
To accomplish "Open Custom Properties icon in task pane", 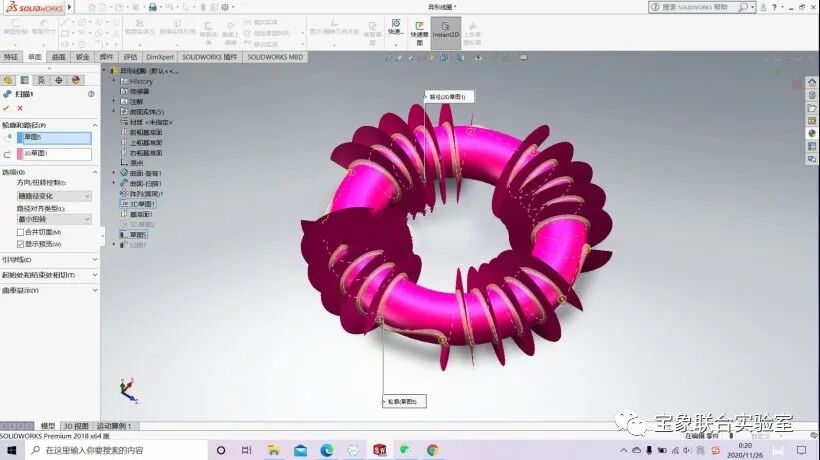I will coord(812,146).
